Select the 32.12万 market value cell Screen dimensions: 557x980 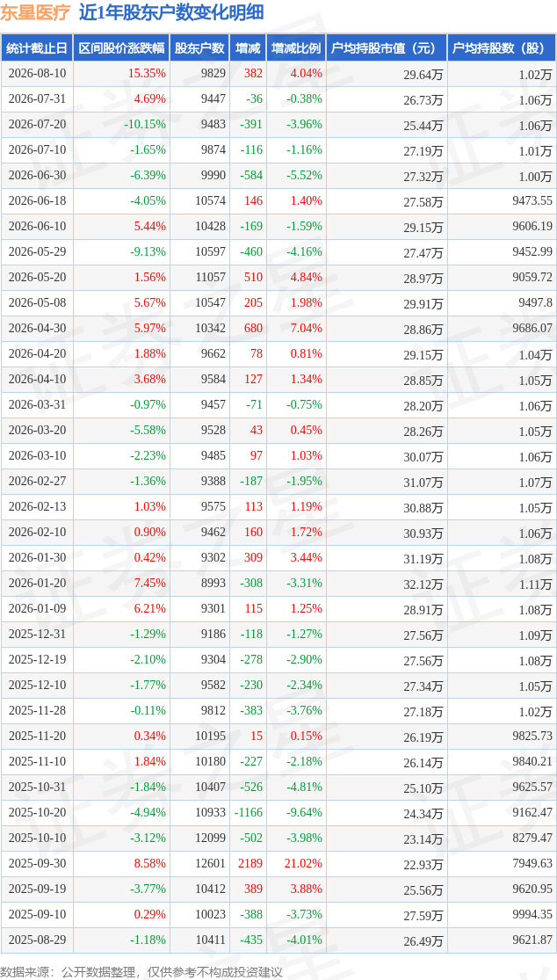click(423, 584)
